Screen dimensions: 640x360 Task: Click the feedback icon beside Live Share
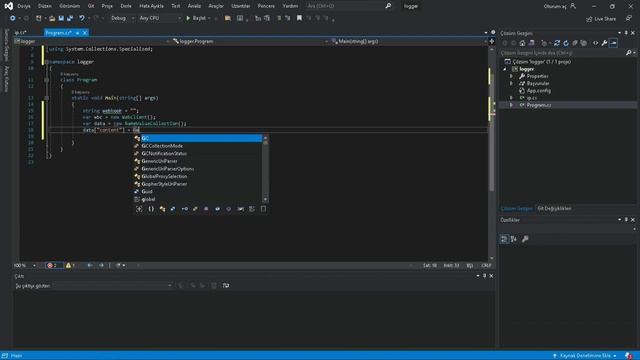pos(629,18)
